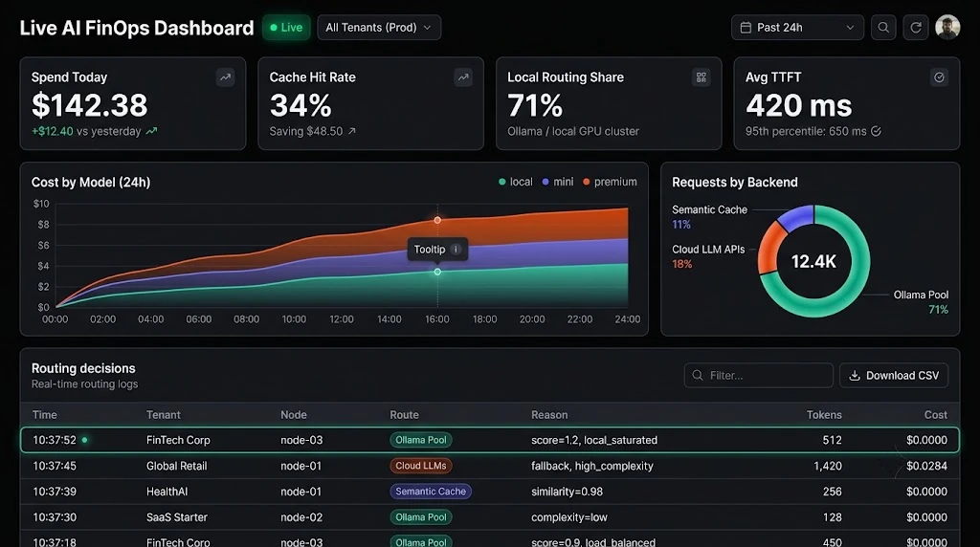
Task: Click the arrow icon next to Saving $48.50
Action: tap(352, 131)
